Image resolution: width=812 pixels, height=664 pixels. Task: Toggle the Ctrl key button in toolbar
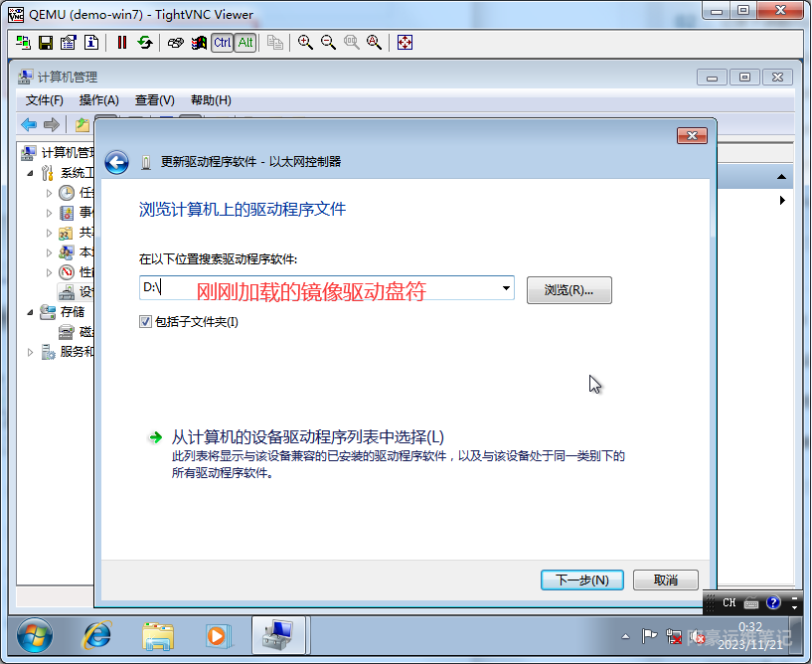click(x=222, y=42)
